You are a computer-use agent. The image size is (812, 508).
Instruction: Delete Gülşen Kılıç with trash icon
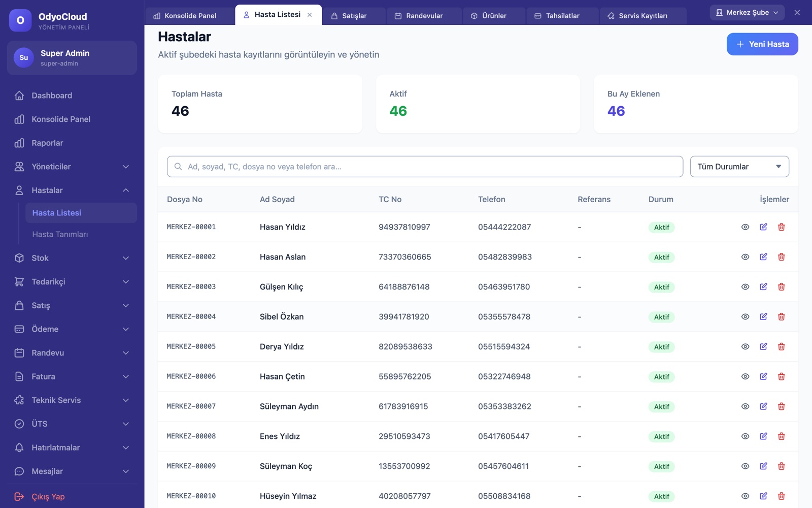[782, 287]
